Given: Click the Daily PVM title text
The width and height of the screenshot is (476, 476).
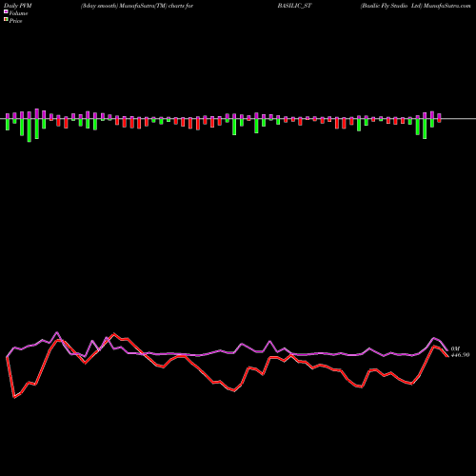Looking at the screenshot, I should click(18, 6).
